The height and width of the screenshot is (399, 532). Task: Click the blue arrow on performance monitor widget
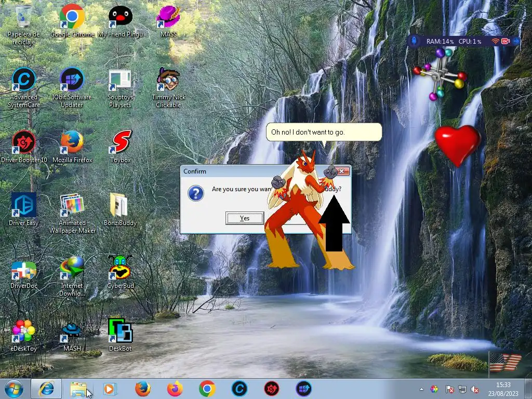(516, 42)
